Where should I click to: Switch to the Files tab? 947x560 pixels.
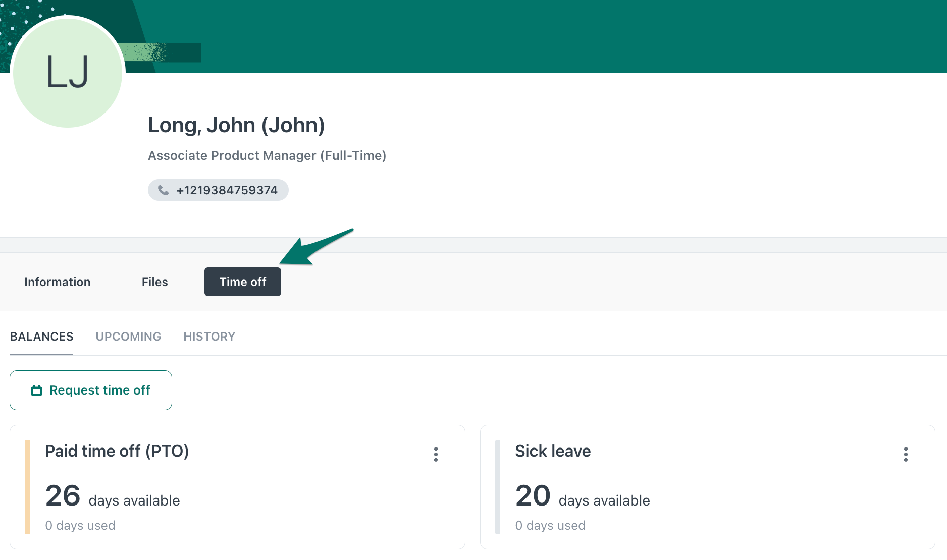point(154,282)
